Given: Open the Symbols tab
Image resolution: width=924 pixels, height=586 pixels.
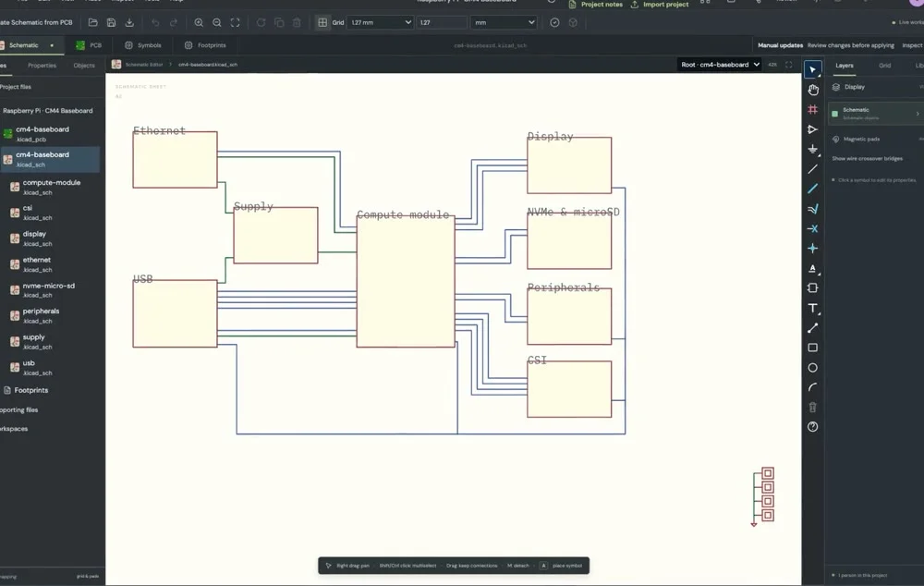Looking at the screenshot, I should [143, 44].
